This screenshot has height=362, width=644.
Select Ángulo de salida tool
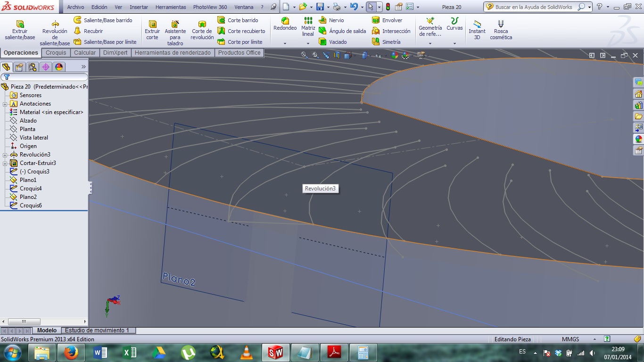click(342, 31)
